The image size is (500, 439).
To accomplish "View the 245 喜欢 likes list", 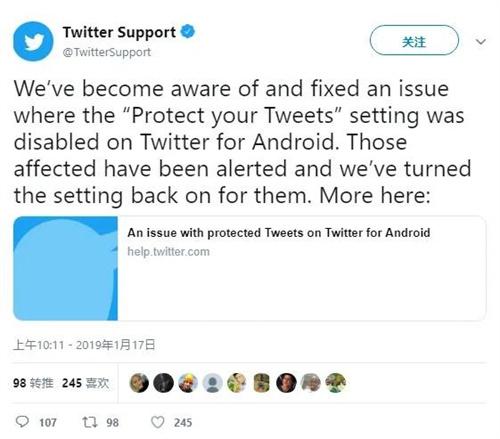I will 86,383.
